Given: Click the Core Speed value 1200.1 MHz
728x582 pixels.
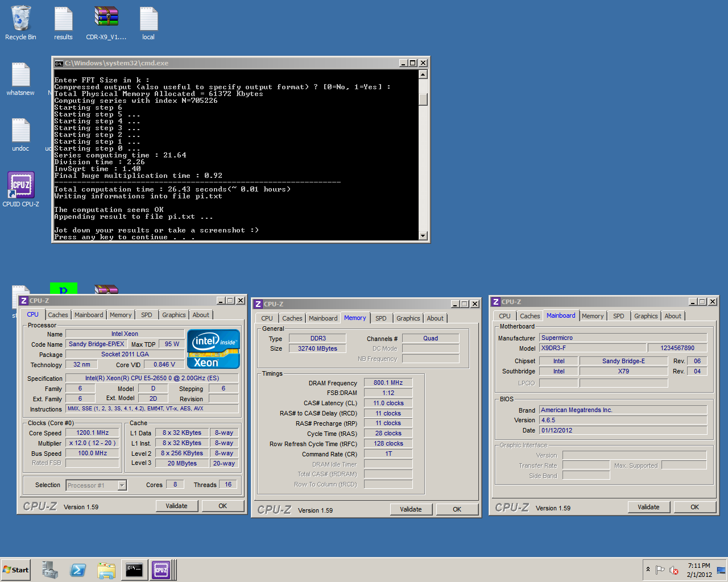Looking at the screenshot, I should click(93, 433).
